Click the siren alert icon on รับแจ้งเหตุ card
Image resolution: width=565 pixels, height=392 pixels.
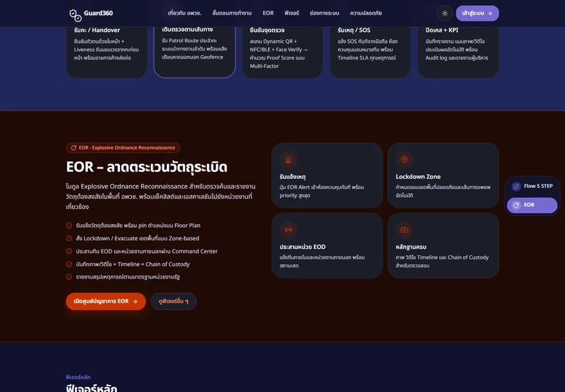tap(288, 160)
